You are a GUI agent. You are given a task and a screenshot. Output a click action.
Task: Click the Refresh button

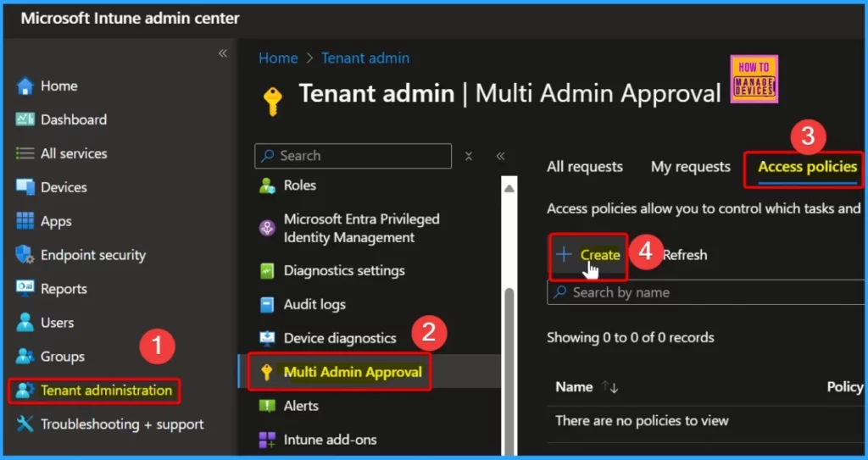[685, 255]
